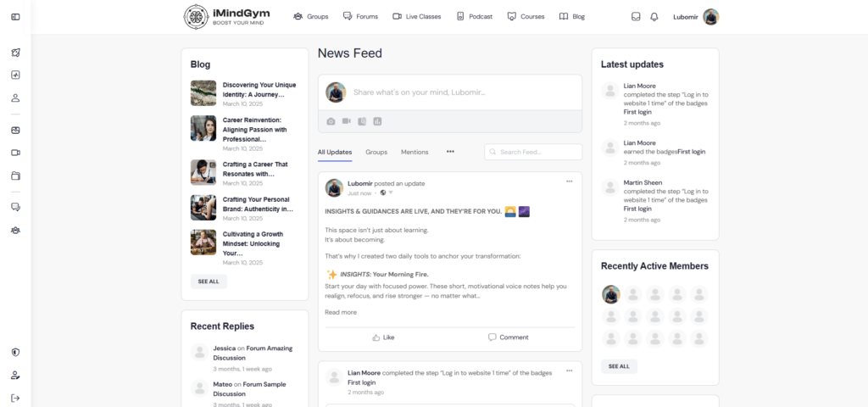Click the camera photo upload icon
This screenshot has height=407, width=868.
[x=331, y=121]
